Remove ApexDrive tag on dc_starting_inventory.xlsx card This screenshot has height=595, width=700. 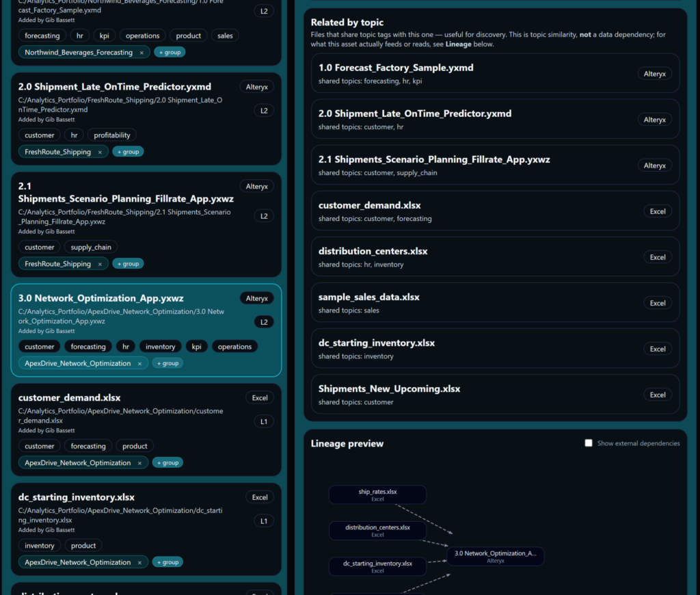[139, 563]
